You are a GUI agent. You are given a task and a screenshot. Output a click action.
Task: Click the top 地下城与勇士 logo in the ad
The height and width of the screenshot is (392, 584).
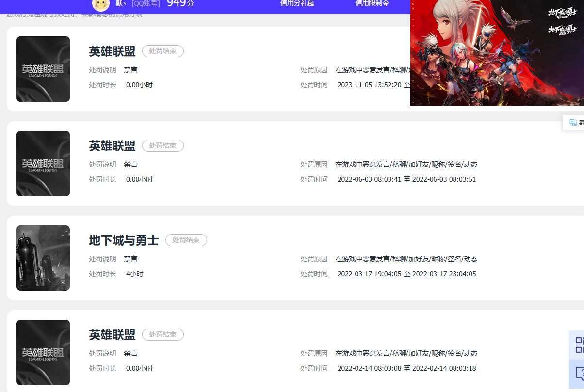pyautogui.click(x=562, y=13)
